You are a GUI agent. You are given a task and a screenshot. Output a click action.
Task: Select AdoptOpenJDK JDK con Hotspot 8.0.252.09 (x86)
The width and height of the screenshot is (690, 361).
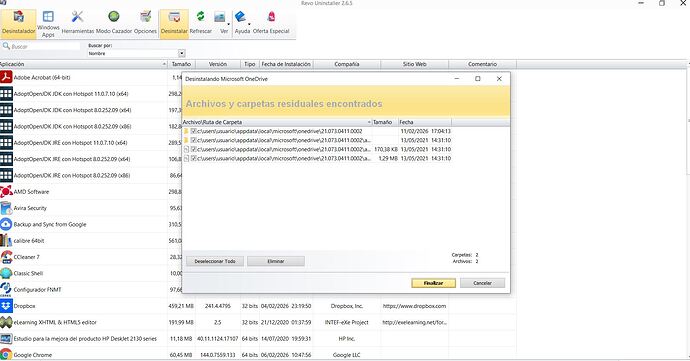click(x=72, y=126)
